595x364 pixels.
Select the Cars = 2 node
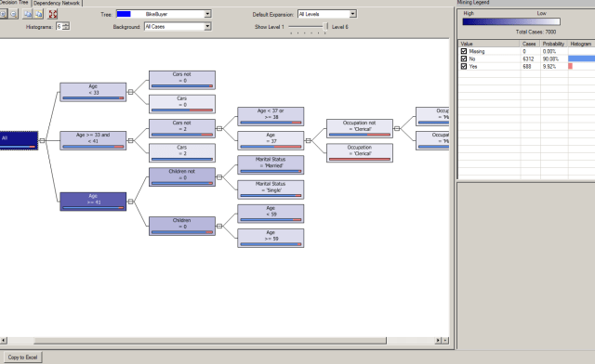point(182,153)
